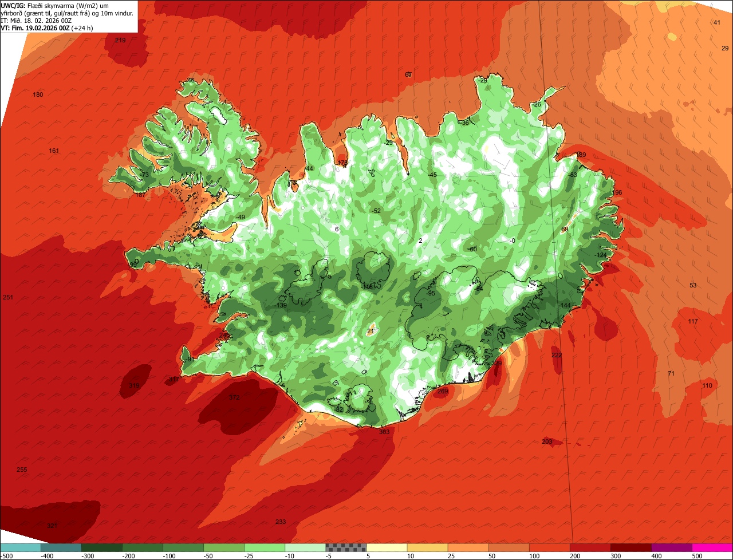Screen dimensions: 733x560
Task: Select the -100 to -50 green swatch
Action: tap(183, 547)
